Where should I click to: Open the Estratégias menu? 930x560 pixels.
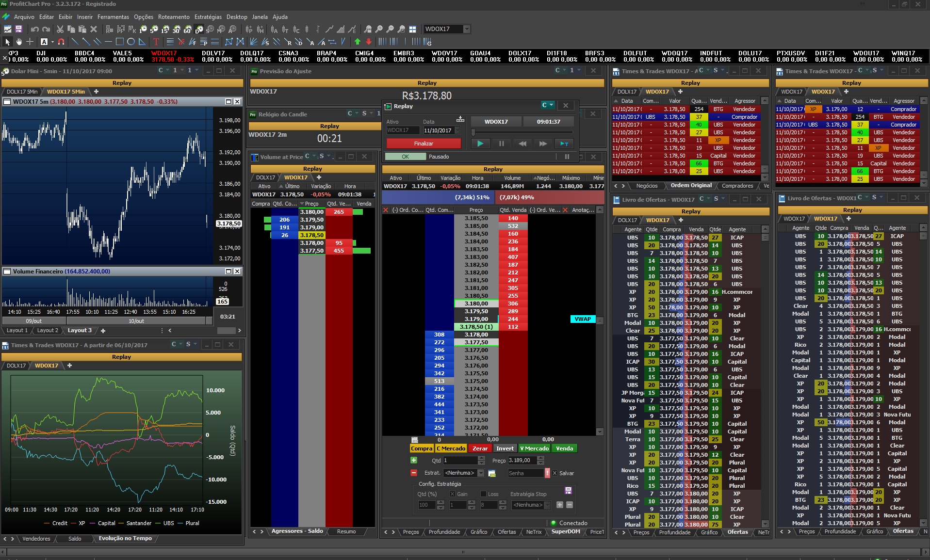208,17
